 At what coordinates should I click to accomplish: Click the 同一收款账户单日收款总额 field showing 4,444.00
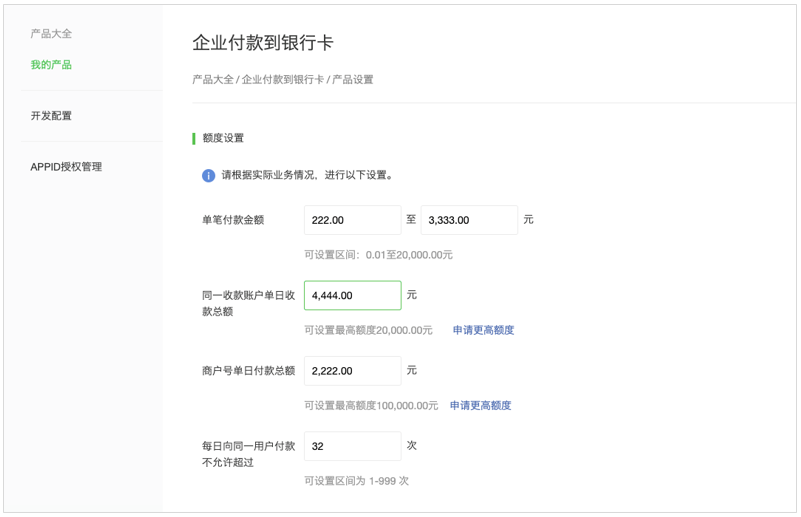point(352,295)
